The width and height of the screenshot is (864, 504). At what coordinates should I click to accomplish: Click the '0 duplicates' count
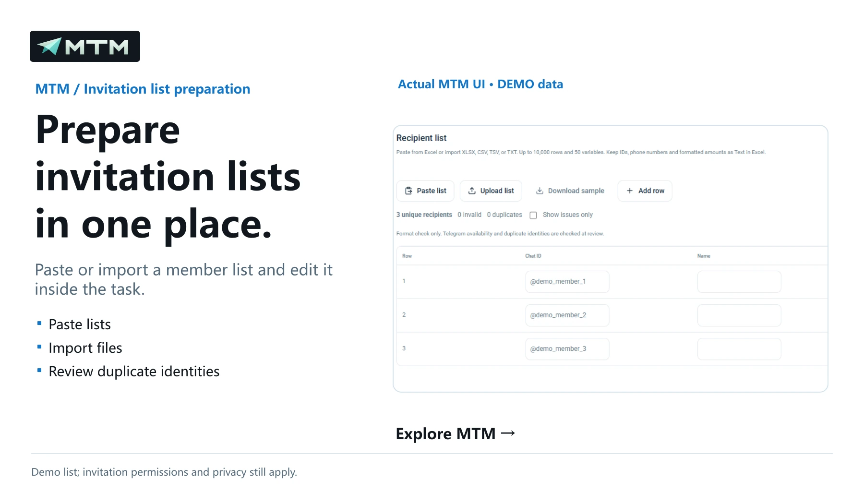(504, 215)
